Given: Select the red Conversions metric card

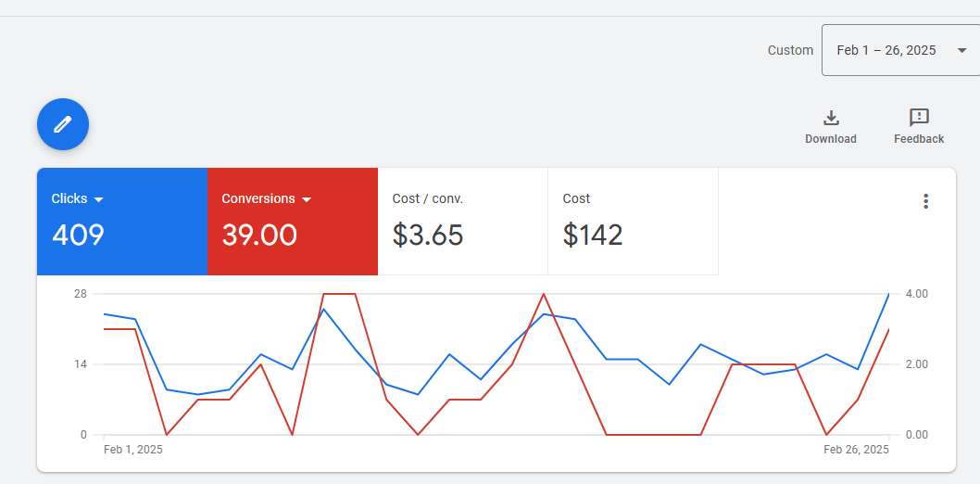Looking at the screenshot, I should tap(293, 222).
